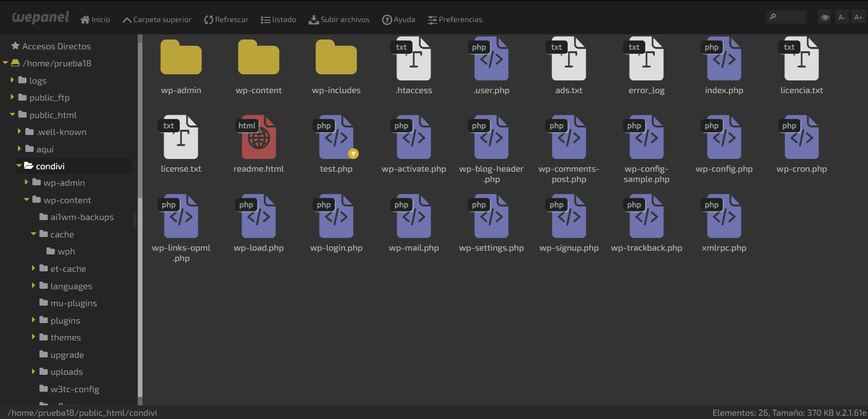Toggle hidden files with eye icon
Image resolution: width=868 pixels, height=419 pixels.
(x=825, y=17)
